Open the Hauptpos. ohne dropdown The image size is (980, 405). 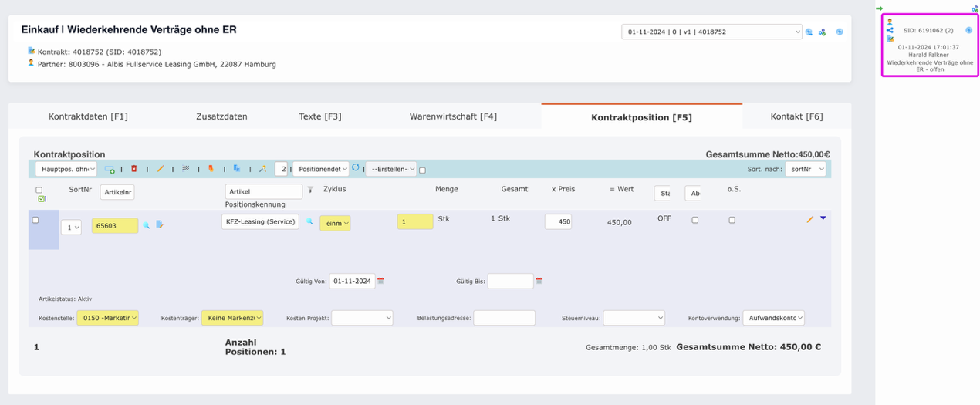[66, 169]
